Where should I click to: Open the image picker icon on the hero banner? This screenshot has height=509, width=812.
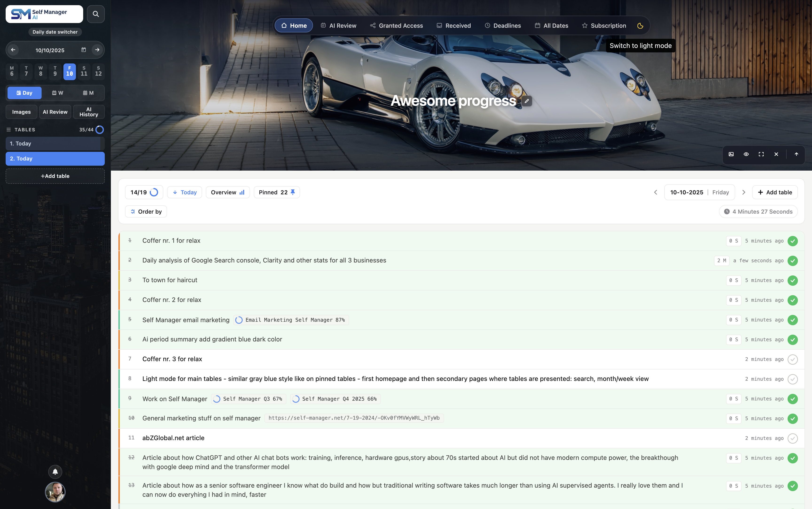point(731,155)
